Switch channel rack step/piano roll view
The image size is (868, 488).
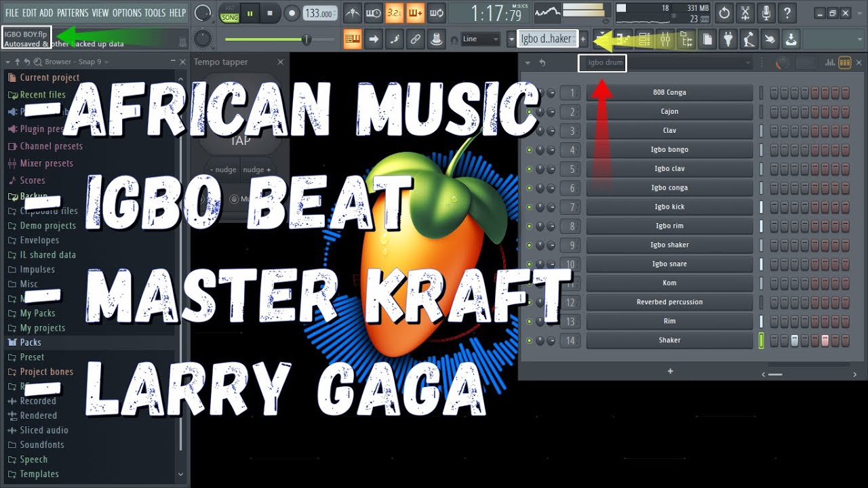844,63
